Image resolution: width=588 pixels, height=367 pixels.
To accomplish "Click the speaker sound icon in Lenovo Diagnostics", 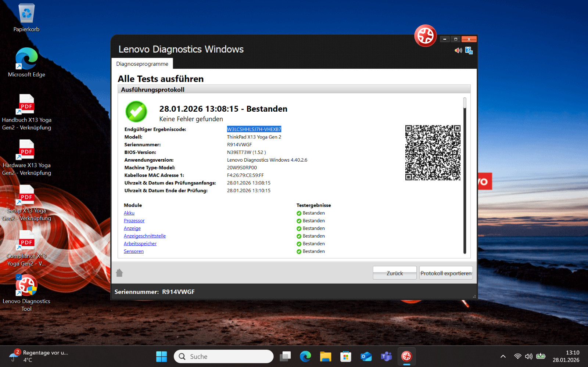I will pyautogui.click(x=458, y=50).
